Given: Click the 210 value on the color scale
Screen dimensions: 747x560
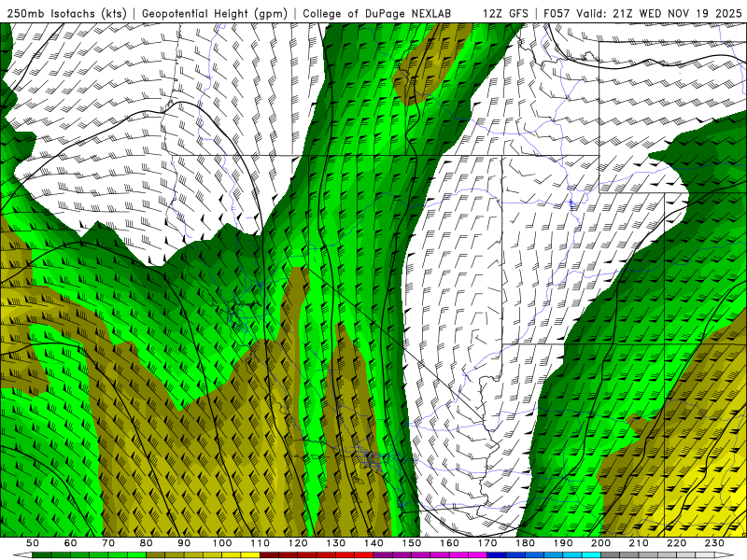Looking at the screenshot, I should (x=639, y=543).
